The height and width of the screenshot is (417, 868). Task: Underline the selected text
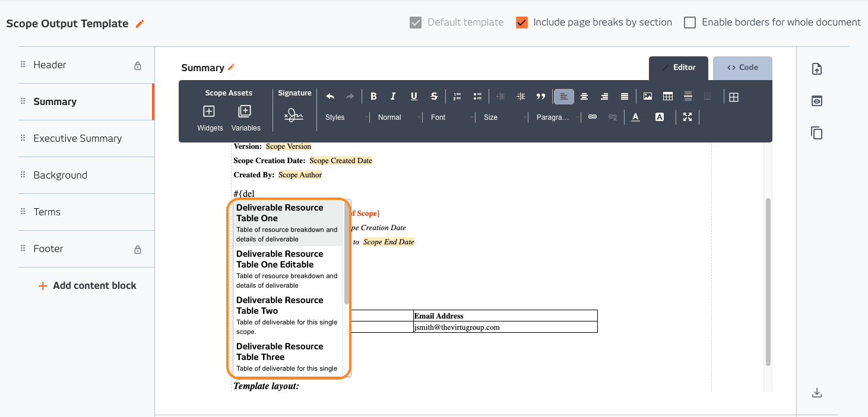pos(414,97)
